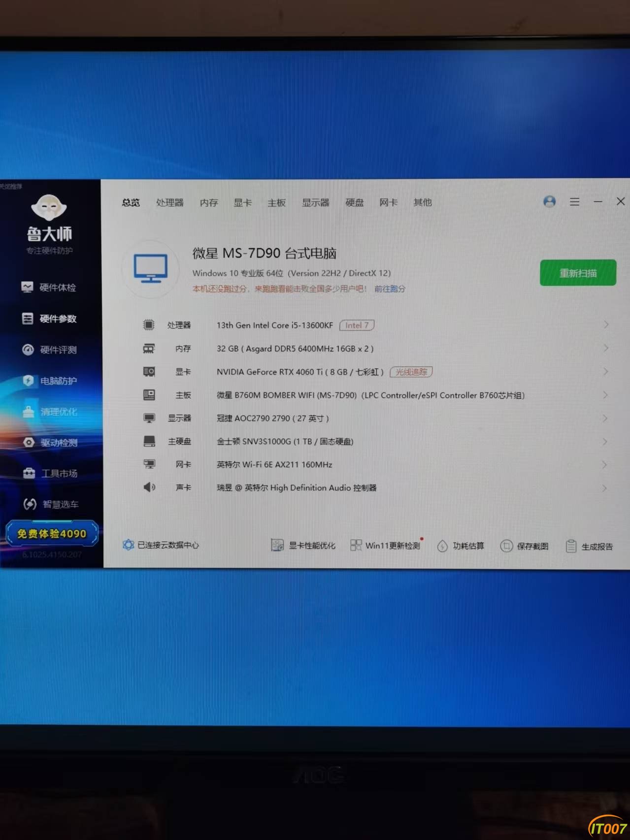Click the 免费体验4090 banner button
This screenshot has height=840, width=630.
click(52, 534)
